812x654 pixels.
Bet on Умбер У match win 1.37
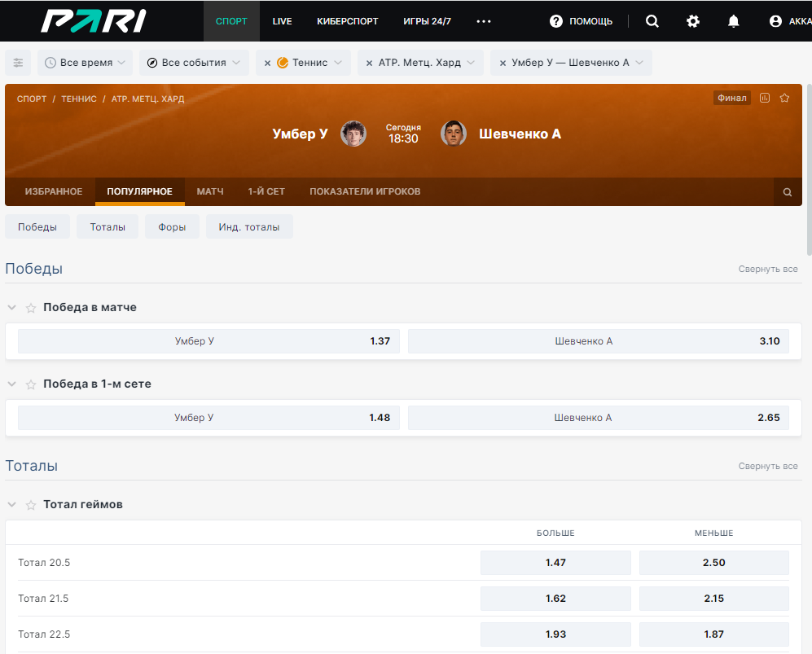[x=208, y=341]
